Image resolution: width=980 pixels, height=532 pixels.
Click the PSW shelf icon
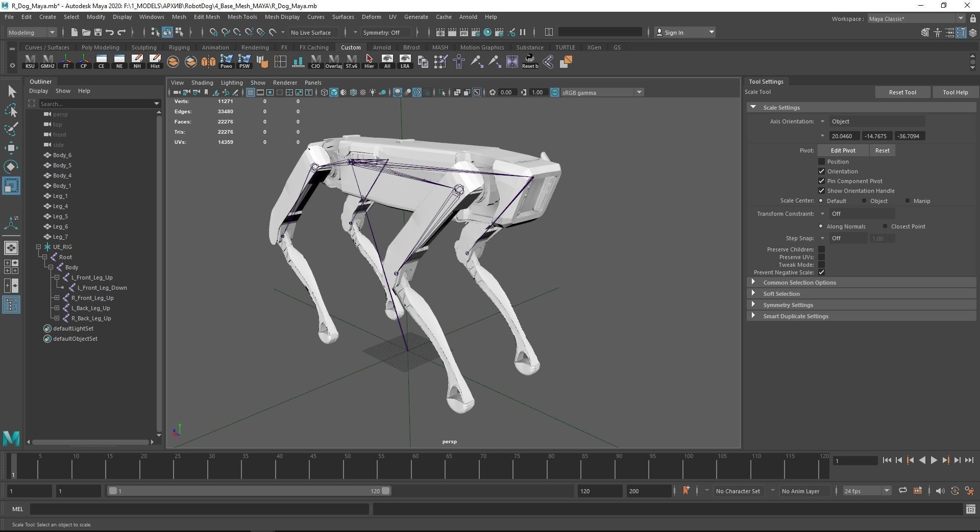pos(244,62)
